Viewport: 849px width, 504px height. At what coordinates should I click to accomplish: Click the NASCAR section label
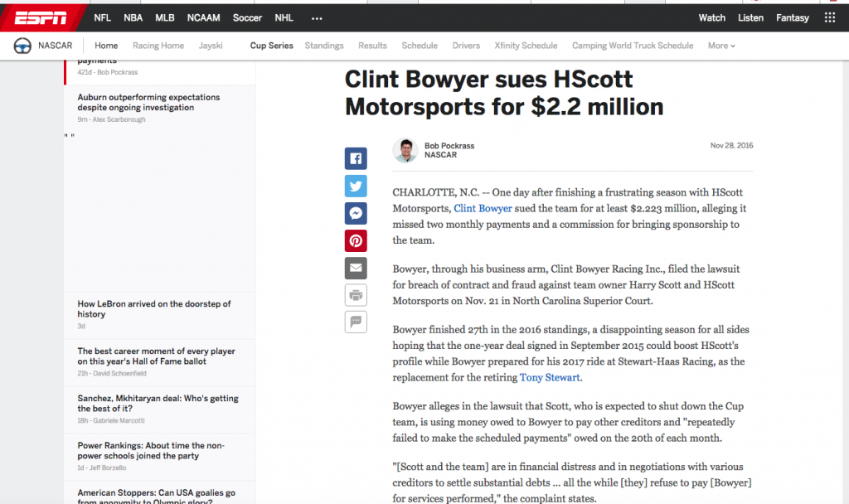56,46
